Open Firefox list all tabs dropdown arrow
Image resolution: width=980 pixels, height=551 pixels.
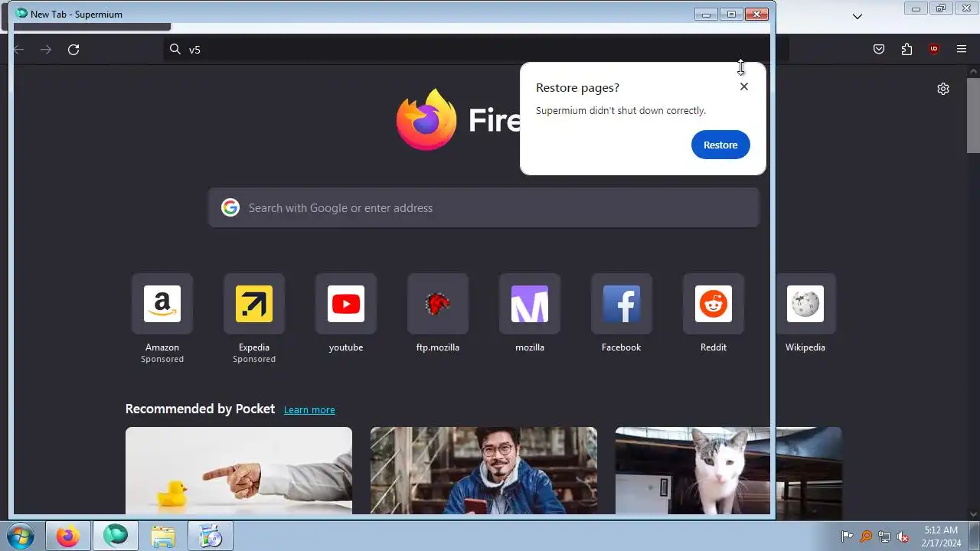[x=857, y=16]
